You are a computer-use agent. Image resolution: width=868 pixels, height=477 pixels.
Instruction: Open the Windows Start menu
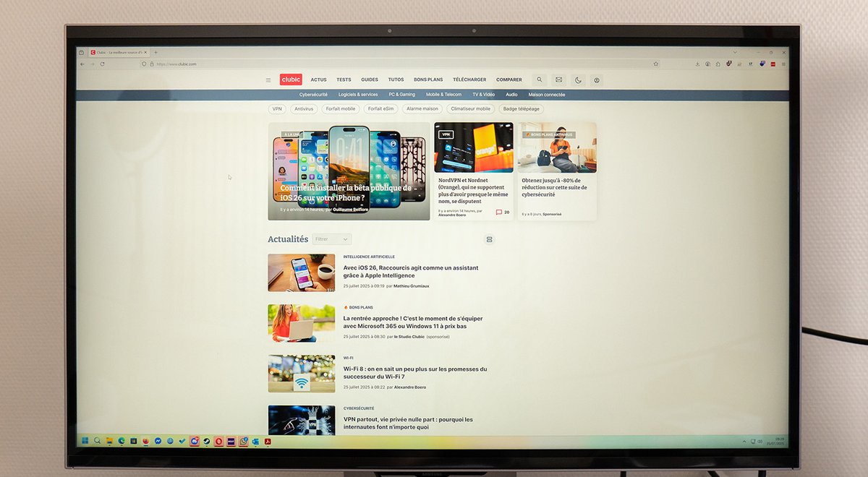click(85, 440)
